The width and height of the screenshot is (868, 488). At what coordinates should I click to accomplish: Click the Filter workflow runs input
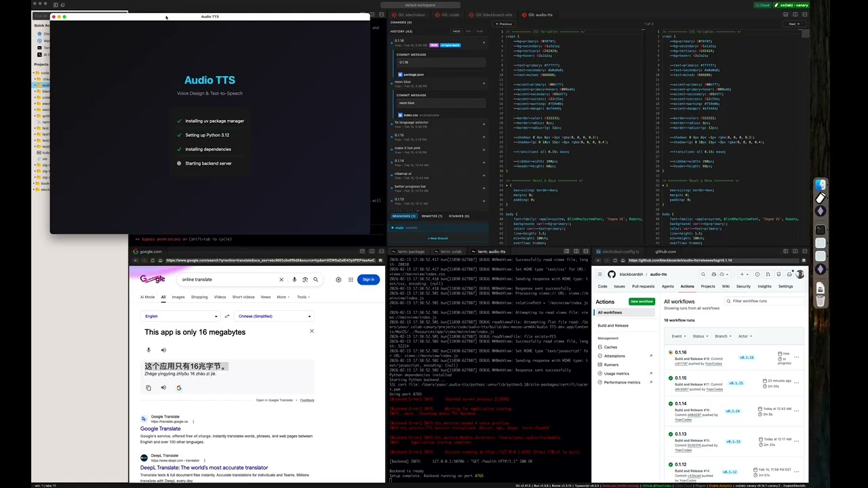764,301
